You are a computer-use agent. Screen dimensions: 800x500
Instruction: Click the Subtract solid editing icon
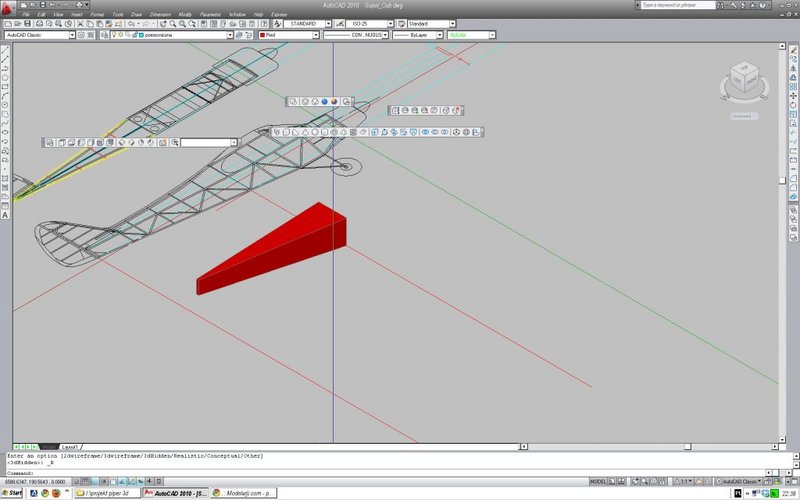click(x=435, y=132)
